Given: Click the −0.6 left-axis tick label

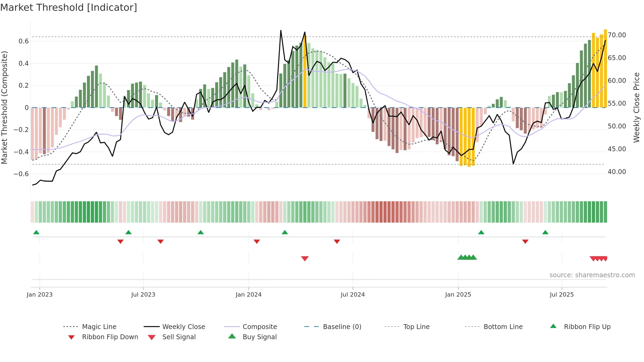Looking at the screenshot, I should (21, 174).
